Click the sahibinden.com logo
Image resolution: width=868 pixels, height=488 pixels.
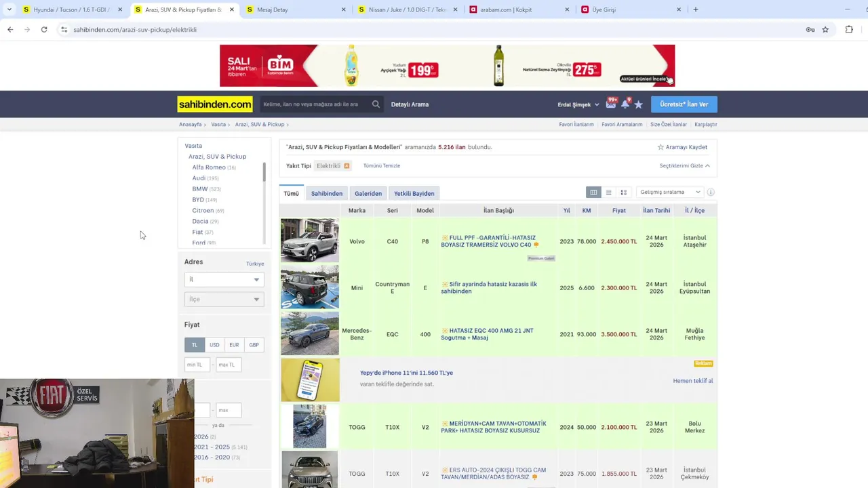(215, 104)
